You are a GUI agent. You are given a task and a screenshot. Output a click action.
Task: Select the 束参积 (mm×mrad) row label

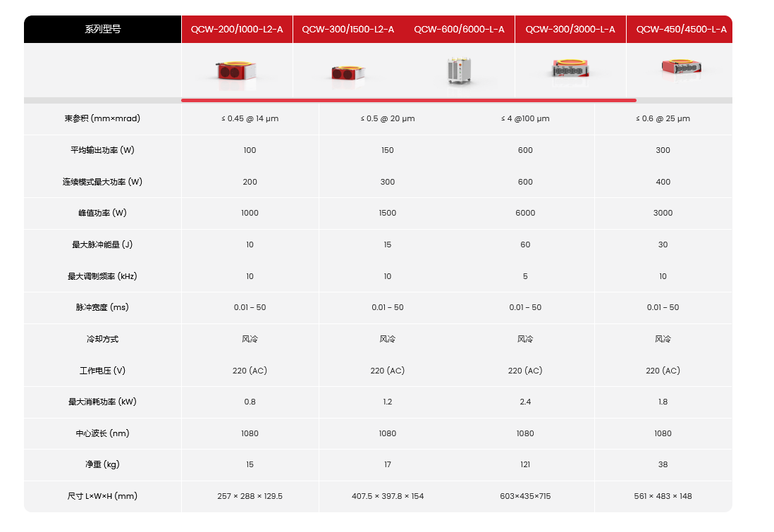103,118
